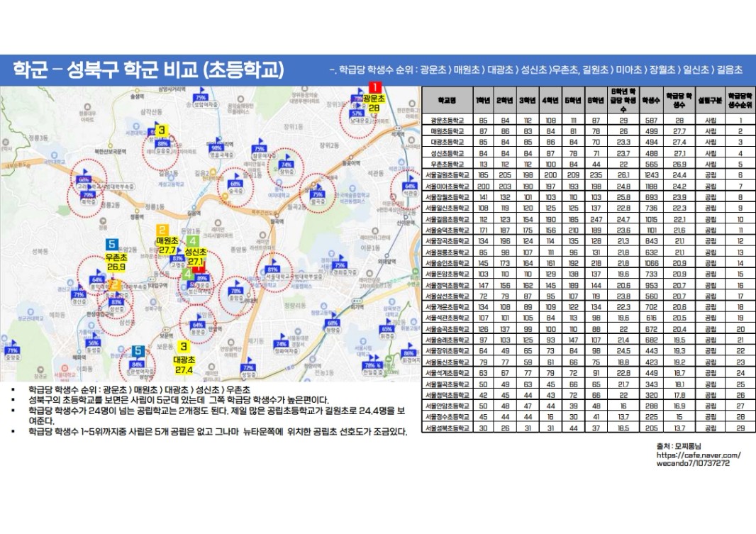Select the 출처 : 모찌롱님 source credit
The height and width of the screenshot is (534, 756).
pyautogui.click(x=679, y=446)
